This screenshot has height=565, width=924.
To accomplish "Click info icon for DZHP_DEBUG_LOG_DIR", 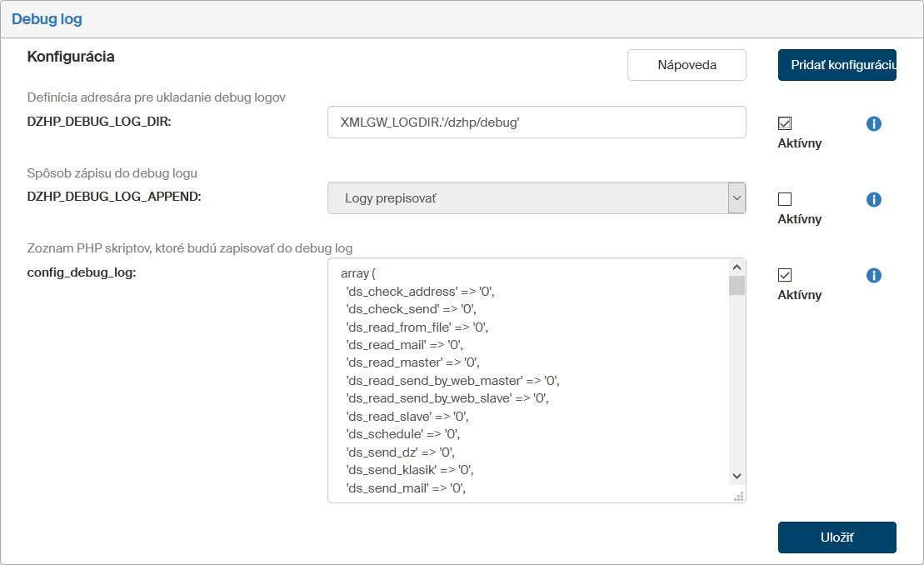I will 873,124.
